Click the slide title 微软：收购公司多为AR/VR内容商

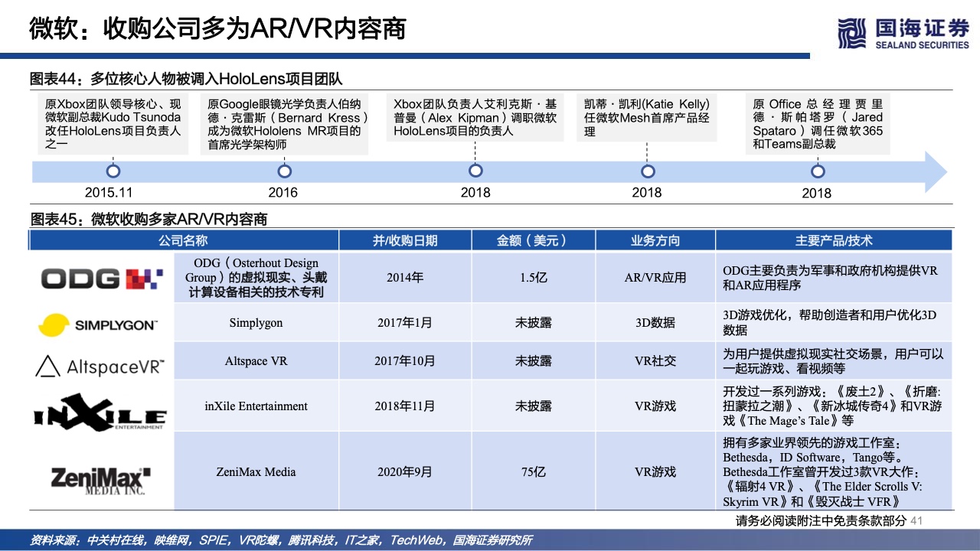click(217, 28)
